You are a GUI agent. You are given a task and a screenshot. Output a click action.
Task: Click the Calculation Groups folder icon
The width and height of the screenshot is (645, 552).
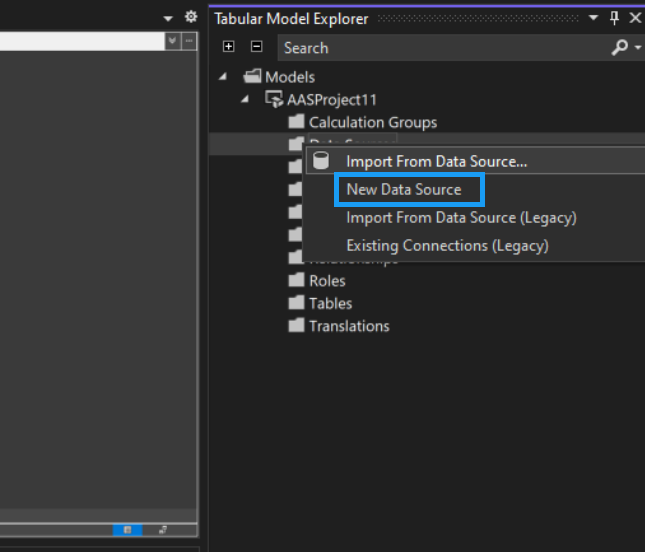click(296, 122)
